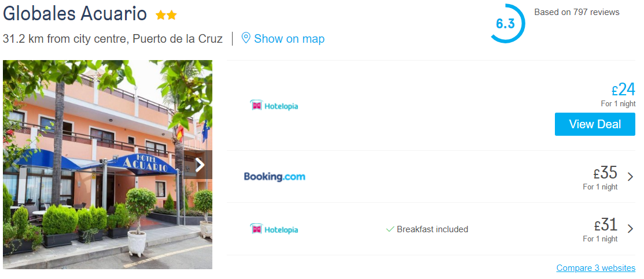Viewport: 644px width, 279px height.
Task: Expand the Hotelopia £31 offer chevron
Action: 631,229
